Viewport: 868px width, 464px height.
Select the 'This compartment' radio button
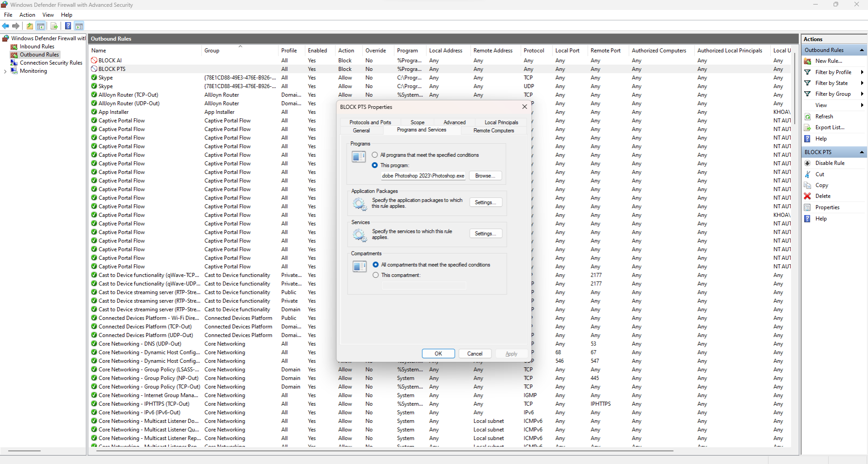point(376,275)
